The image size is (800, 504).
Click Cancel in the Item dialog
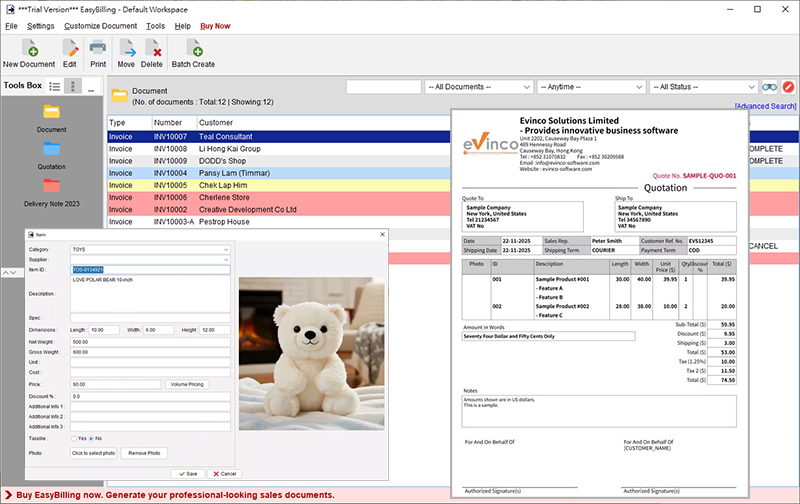[224, 474]
